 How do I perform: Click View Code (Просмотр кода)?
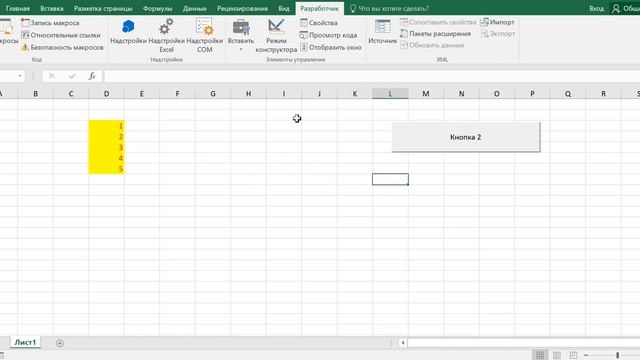click(329, 35)
